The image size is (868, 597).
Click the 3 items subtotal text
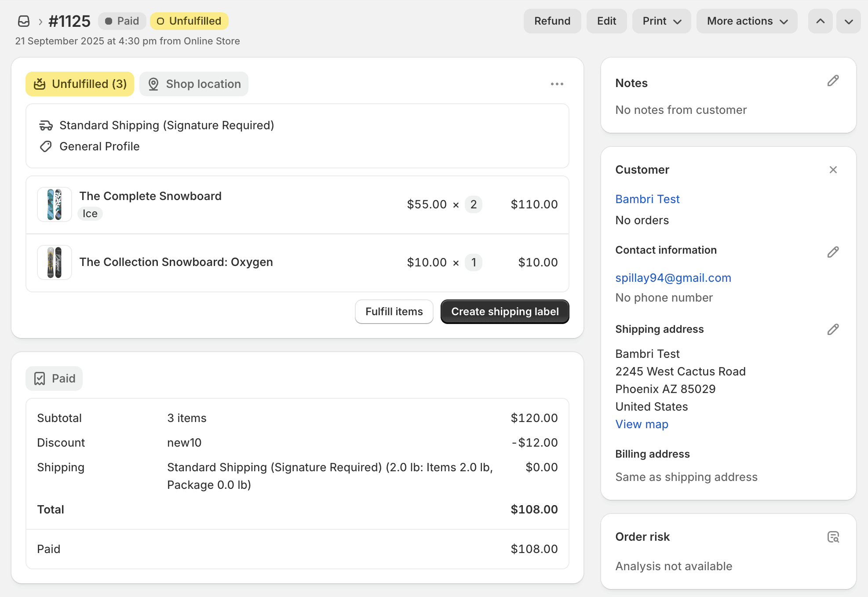click(187, 418)
